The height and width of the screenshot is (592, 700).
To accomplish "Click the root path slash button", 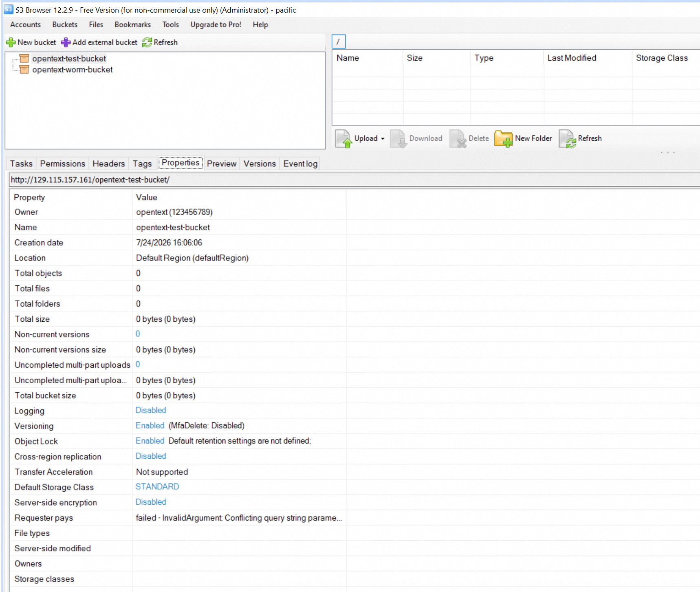I will pyautogui.click(x=339, y=42).
